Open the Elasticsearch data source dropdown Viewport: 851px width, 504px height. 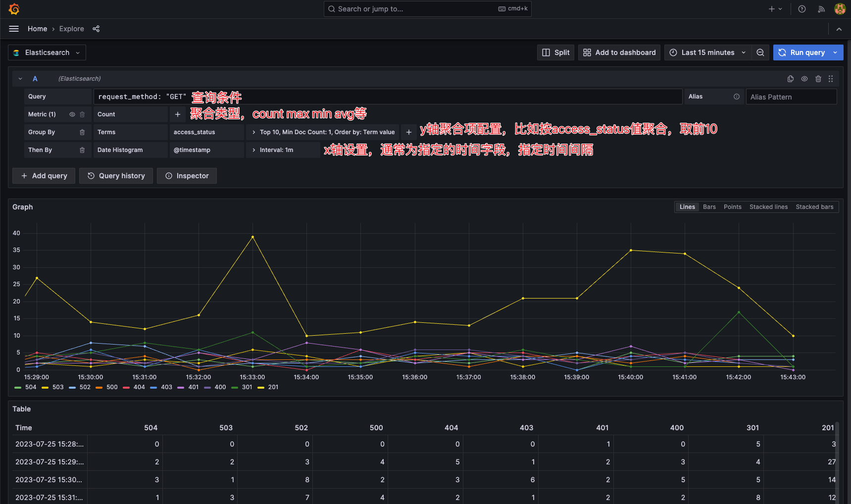pos(47,52)
